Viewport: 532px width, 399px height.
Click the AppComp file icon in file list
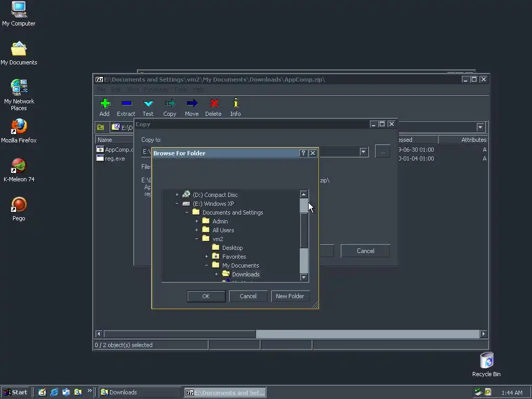point(100,149)
